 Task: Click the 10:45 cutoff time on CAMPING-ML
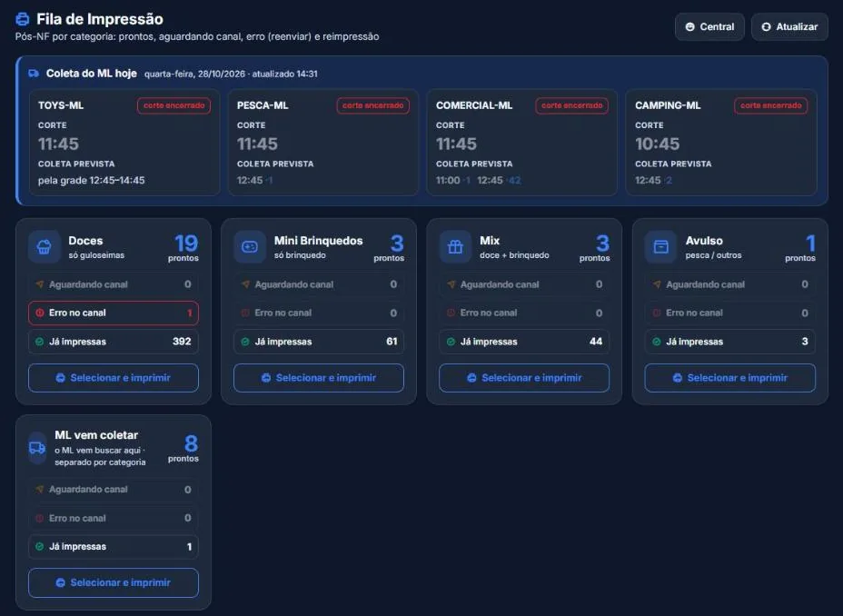657,144
